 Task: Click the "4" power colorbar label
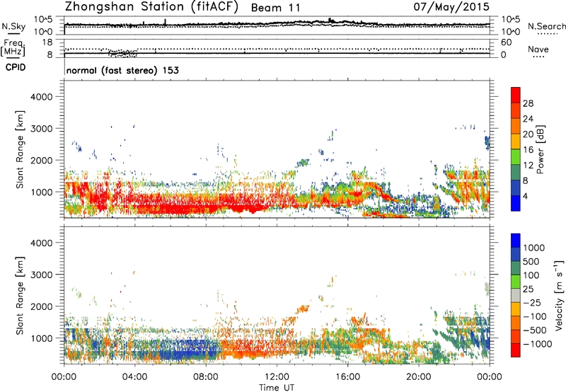[x=526, y=197]
